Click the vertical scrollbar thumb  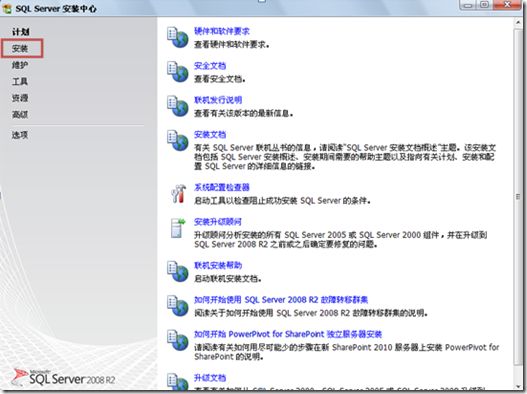tap(518, 197)
